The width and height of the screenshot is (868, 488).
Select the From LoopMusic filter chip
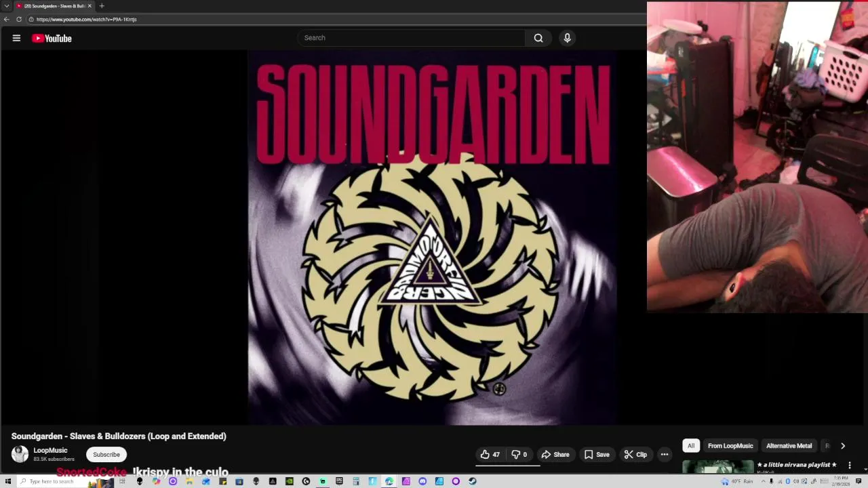[730, 446]
